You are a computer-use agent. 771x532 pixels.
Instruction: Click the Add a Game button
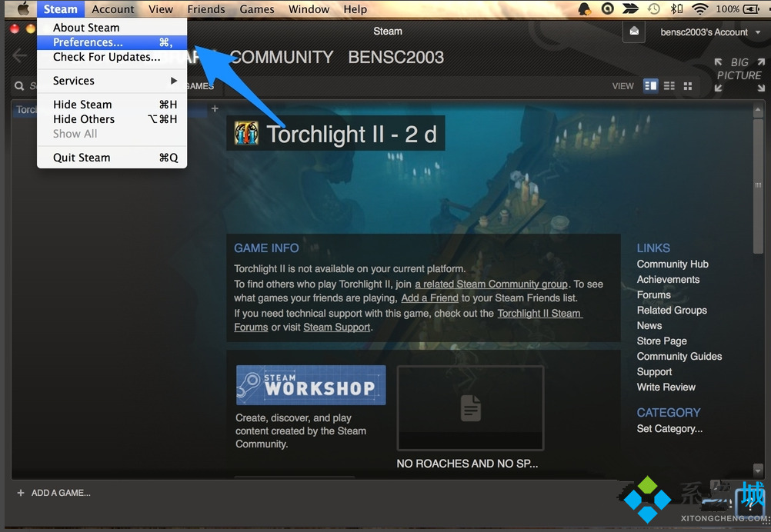[54, 493]
